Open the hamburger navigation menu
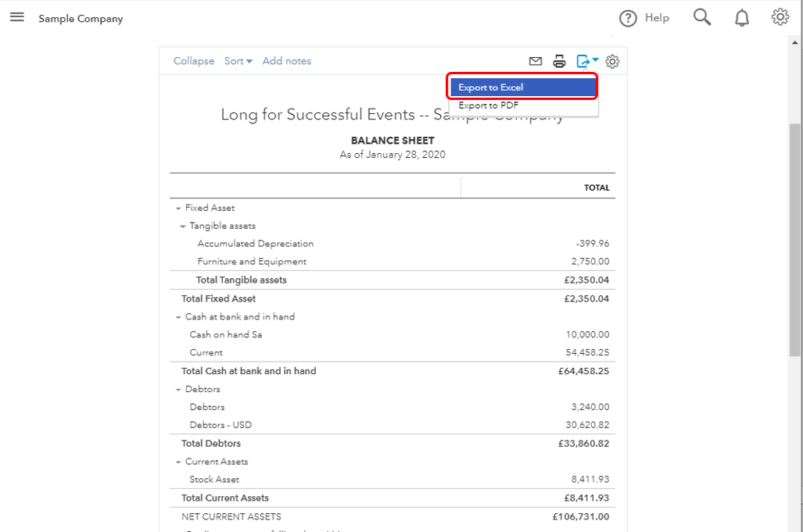Screen dimensions: 803x532 pos(17,17)
